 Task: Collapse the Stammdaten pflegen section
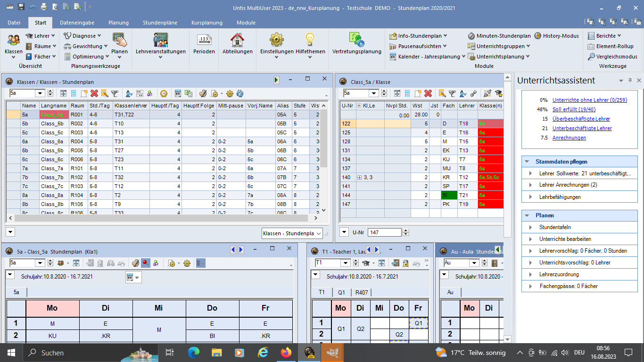[527, 162]
